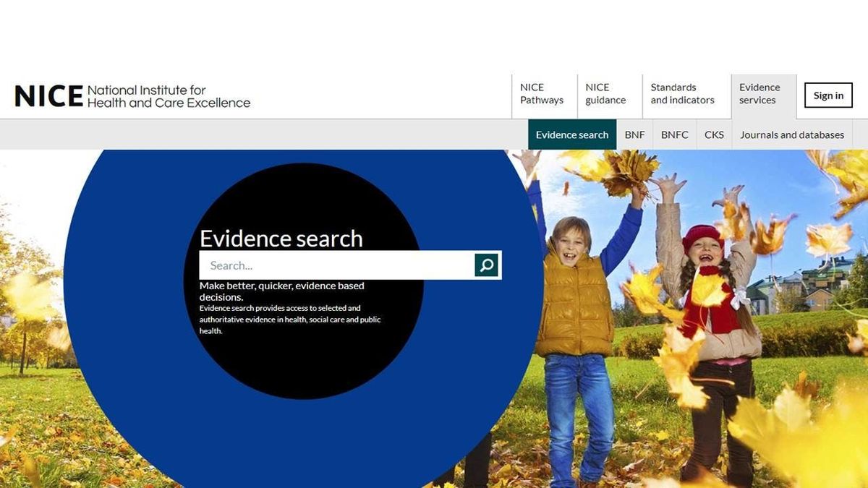Open Journals and databases tab
The width and height of the screenshot is (868, 488).
pyautogui.click(x=792, y=134)
